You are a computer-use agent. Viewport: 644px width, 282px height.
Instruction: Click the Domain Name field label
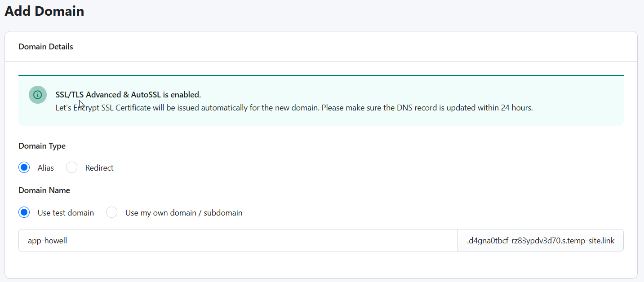point(44,190)
